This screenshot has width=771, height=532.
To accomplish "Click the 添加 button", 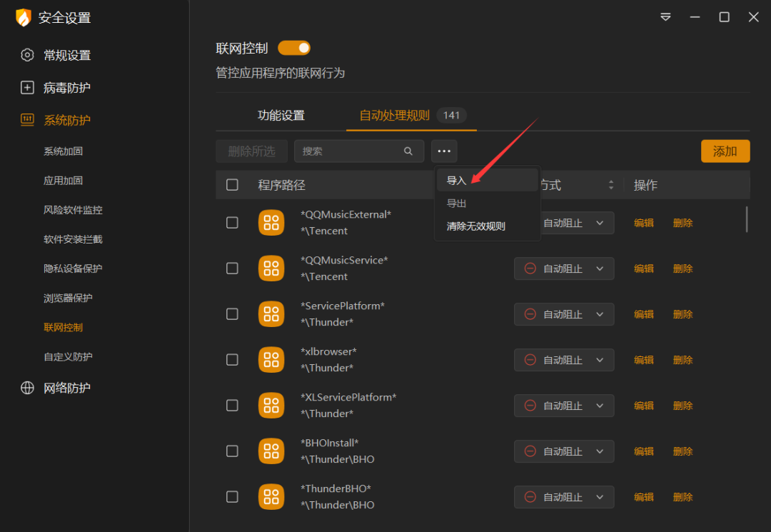I will point(725,151).
